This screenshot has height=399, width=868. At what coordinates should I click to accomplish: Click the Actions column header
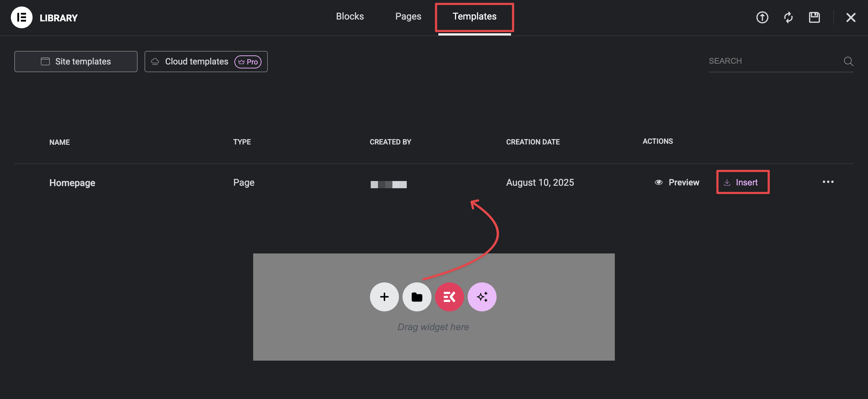(658, 141)
